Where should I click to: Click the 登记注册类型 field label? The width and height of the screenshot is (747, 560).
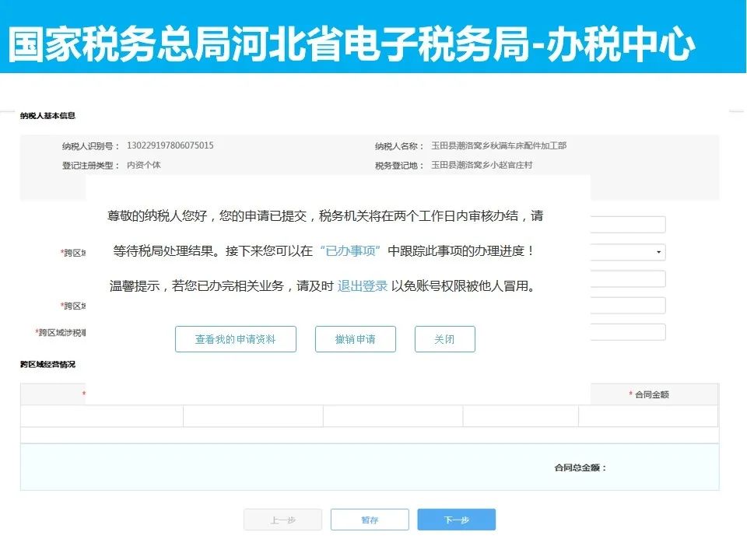pos(90,165)
